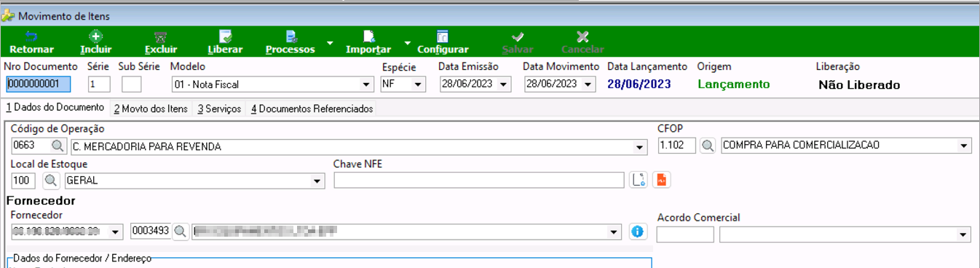Click the orange PDF icon

(660, 180)
